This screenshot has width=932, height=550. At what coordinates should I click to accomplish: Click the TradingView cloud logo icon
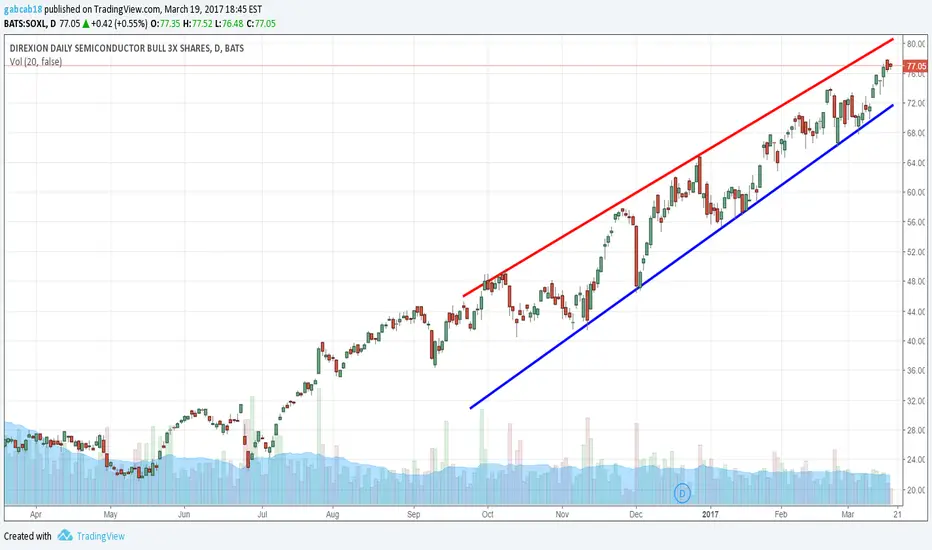point(65,536)
